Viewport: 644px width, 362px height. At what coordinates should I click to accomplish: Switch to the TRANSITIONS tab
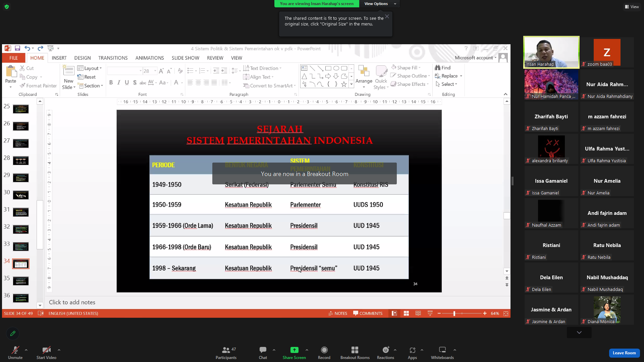(113, 58)
